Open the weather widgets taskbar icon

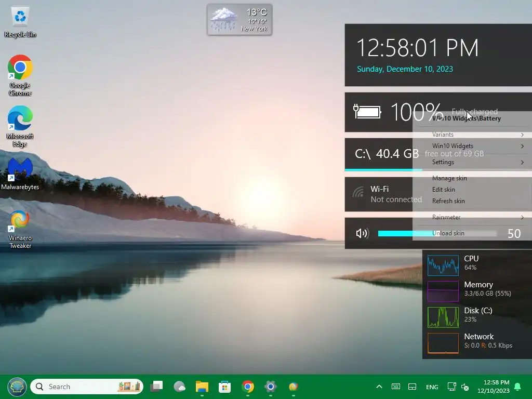click(x=179, y=387)
